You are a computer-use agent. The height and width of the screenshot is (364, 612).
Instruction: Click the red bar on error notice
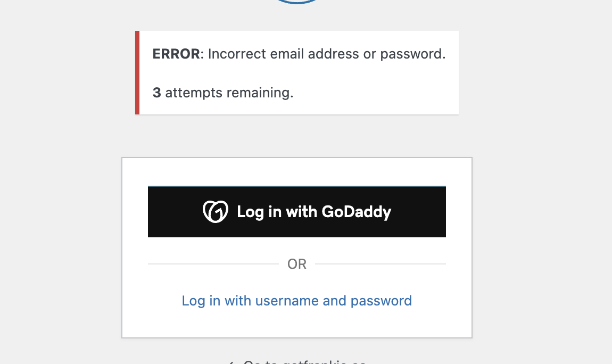137,72
